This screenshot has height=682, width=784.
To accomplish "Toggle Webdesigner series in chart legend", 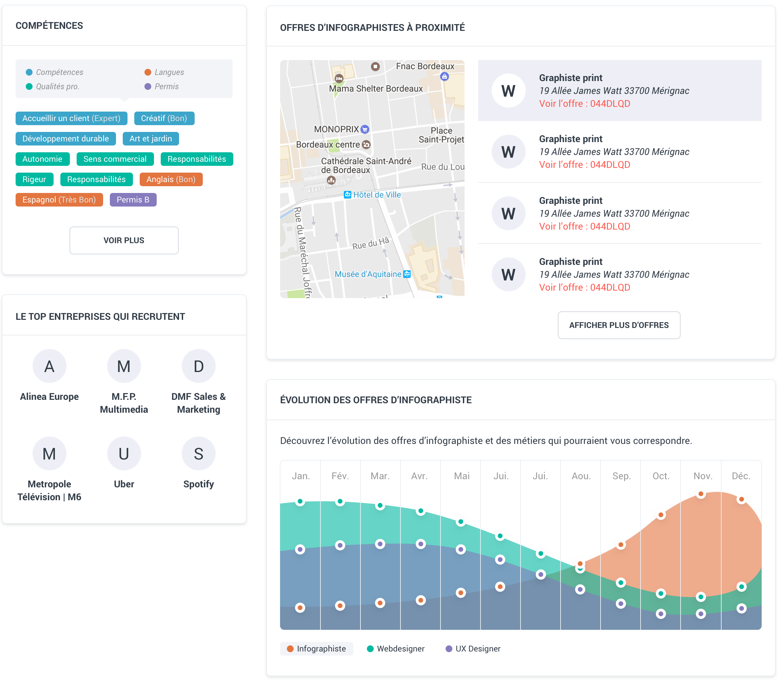I will (396, 649).
